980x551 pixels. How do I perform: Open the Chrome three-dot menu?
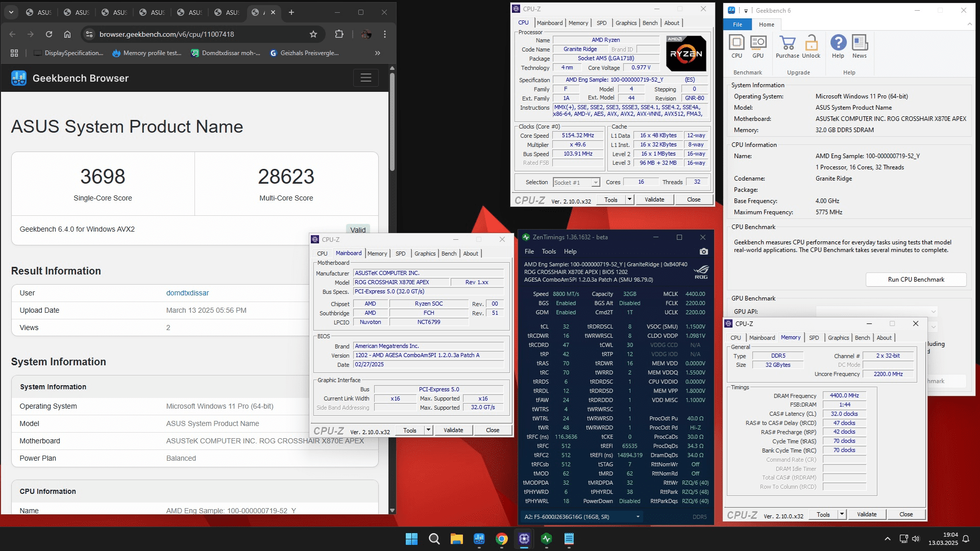[385, 34]
